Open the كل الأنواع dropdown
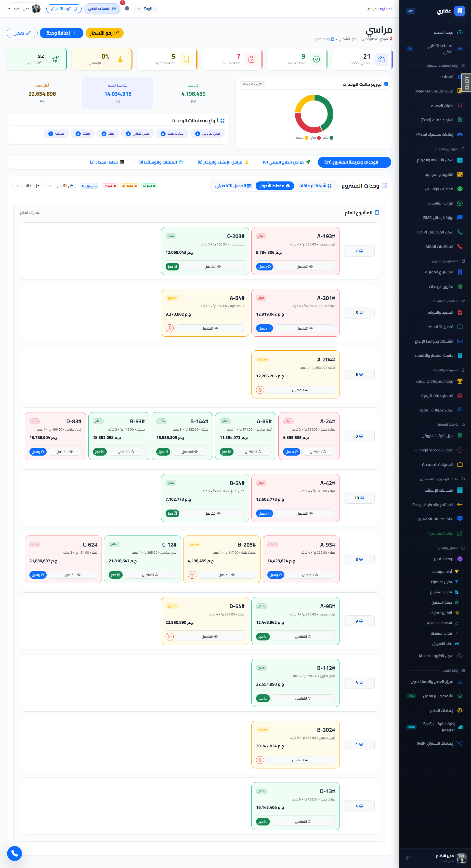471x868 pixels. pos(60,186)
